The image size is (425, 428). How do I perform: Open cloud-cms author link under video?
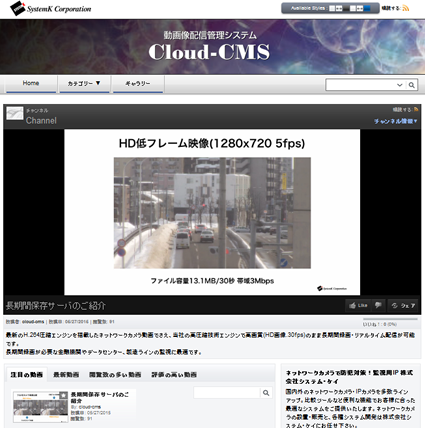pos(33,322)
